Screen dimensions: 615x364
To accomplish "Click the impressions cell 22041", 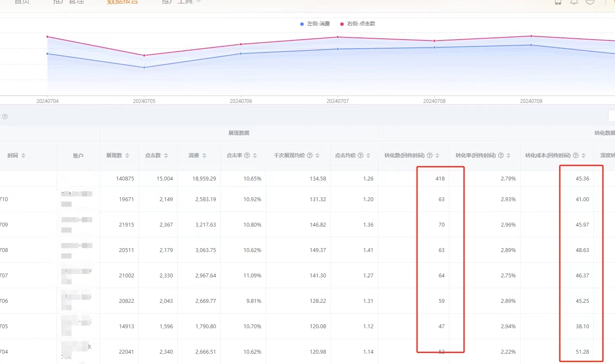I will click(x=126, y=352).
